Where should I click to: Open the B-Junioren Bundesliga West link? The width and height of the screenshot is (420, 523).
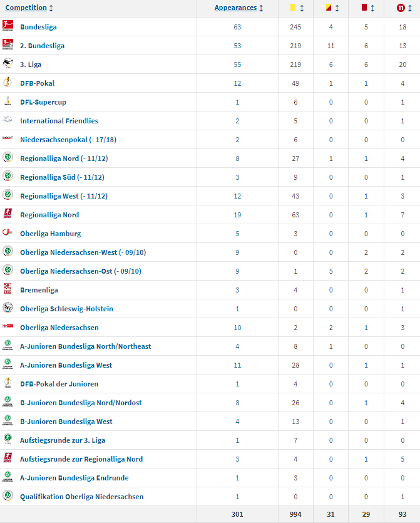click(x=66, y=422)
